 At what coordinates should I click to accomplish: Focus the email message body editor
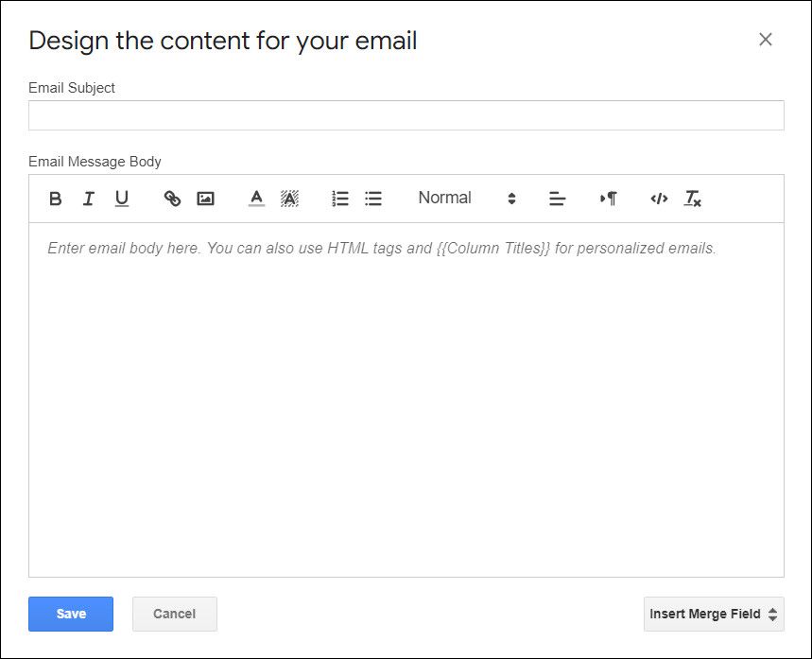pos(406,400)
